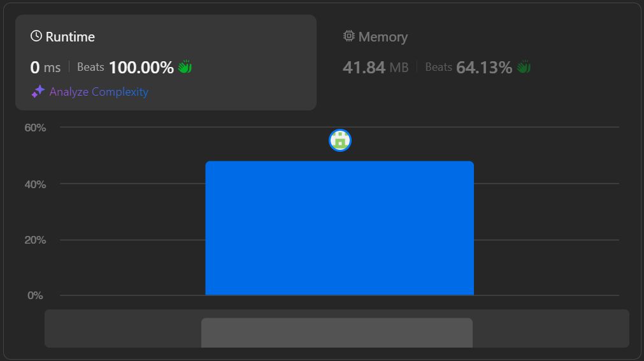Click the 41.84 MB memory value
This screenshot has height=361, width=644.
[x=375, y=68]
